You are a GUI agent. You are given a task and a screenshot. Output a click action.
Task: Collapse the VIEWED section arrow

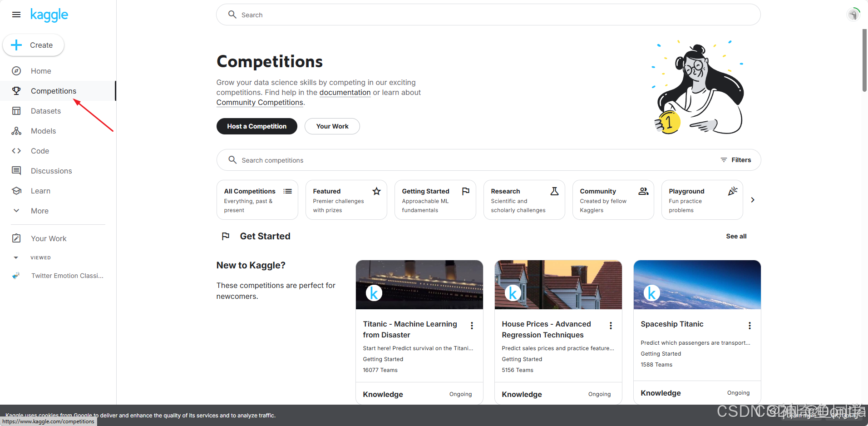[16, 258]
